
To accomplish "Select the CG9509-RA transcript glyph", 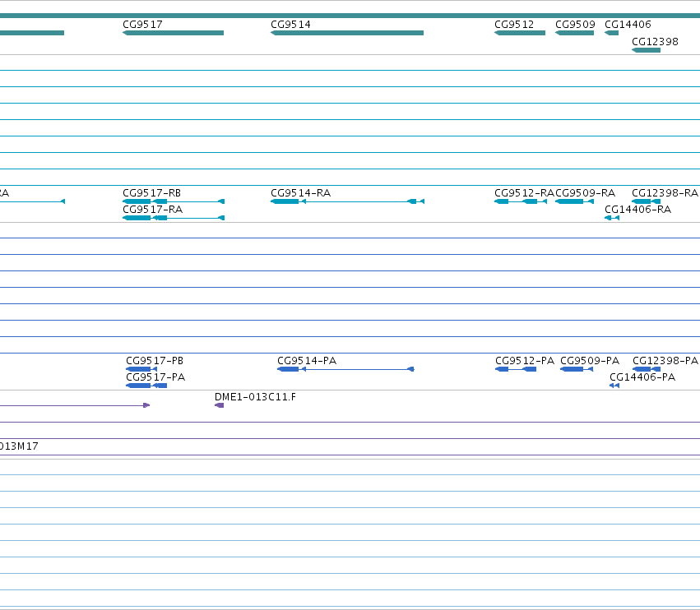I will [x=574, y=201].
